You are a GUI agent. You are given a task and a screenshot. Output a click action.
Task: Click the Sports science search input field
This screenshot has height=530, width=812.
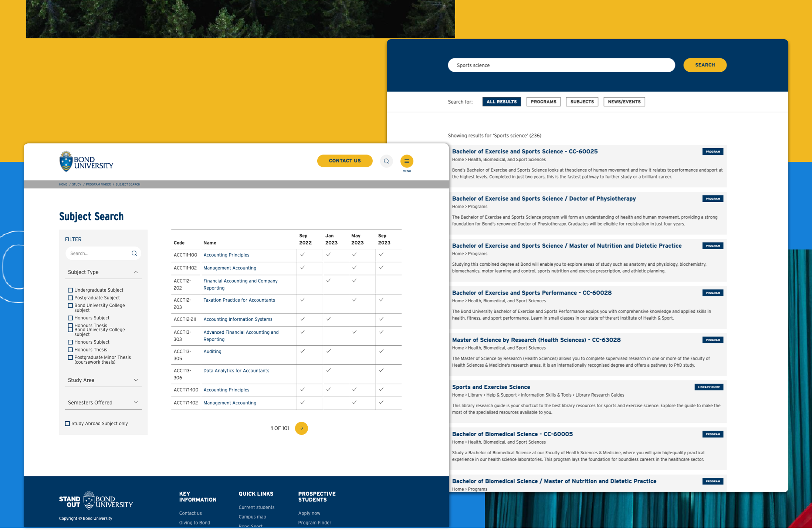coord(561,65)
